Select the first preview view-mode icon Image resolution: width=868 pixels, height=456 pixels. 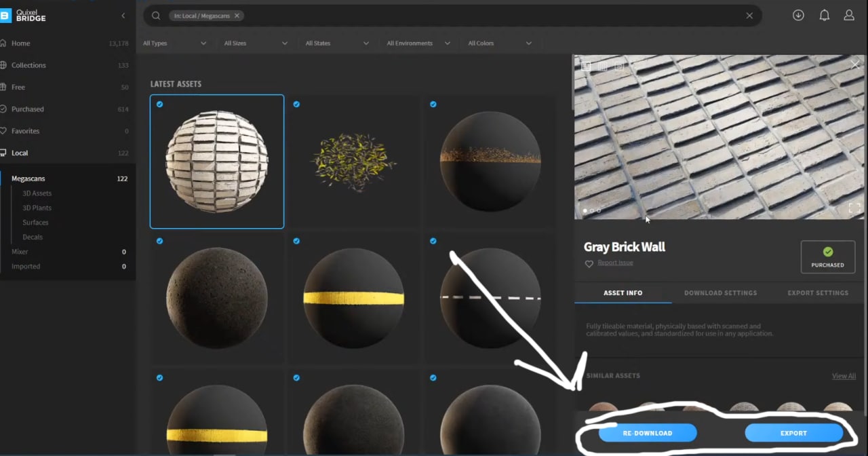(x=586, y=66)
